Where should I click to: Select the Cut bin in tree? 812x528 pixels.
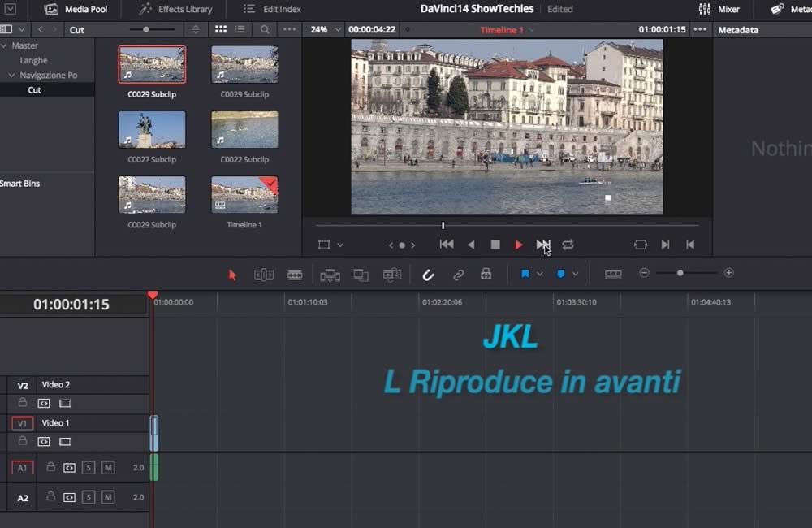click(x=34, y=90)
